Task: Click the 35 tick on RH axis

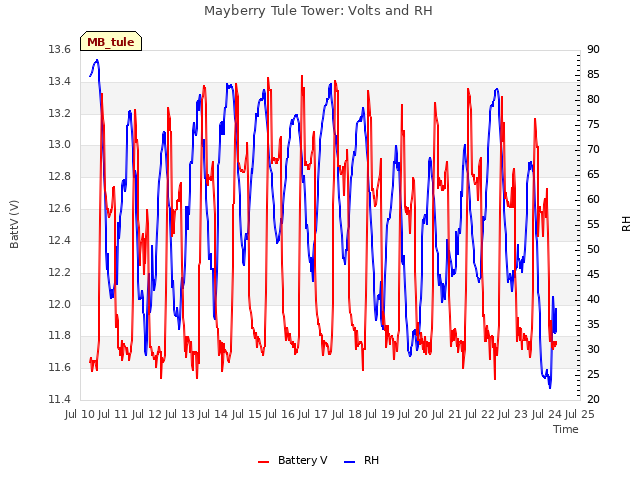Action: coord(593,324)
